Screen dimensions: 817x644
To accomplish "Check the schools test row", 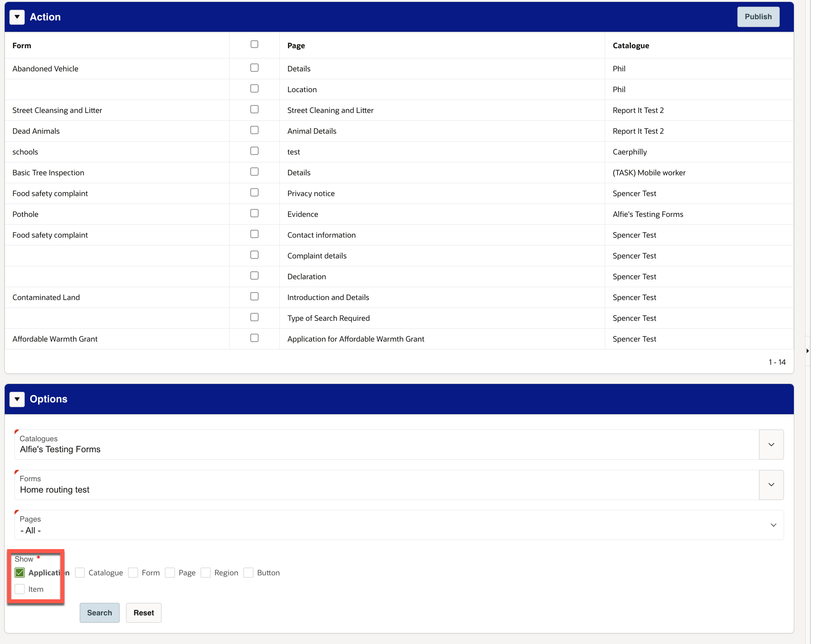I will tap(254, 151).
